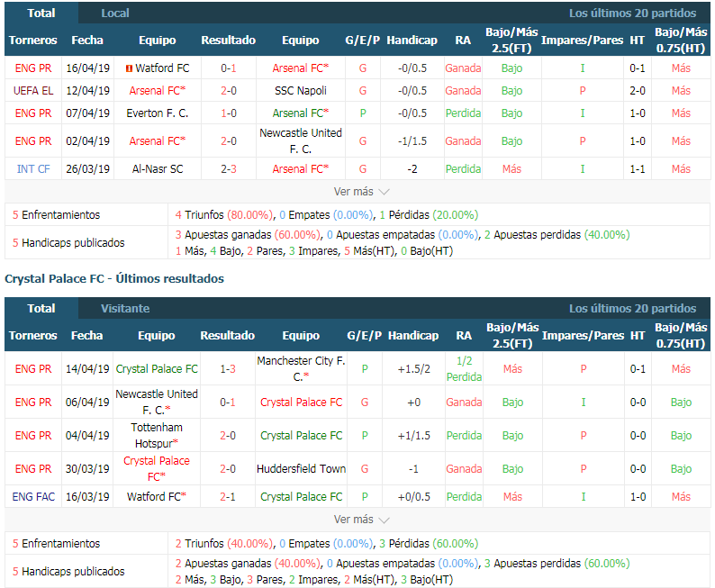Click '2 Triunfos (40.00%)' summary
The width and height of the screenshot is (715, 588).
(x=224, y=543)
